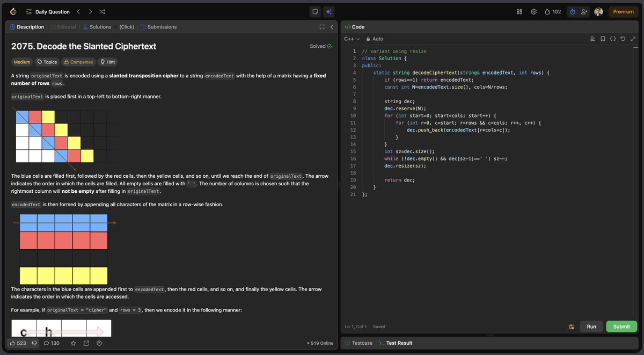The width and height of the screenshot is (644, 355).
Task: Expand the editor to fullscreen
Action: tap(632, 39)
